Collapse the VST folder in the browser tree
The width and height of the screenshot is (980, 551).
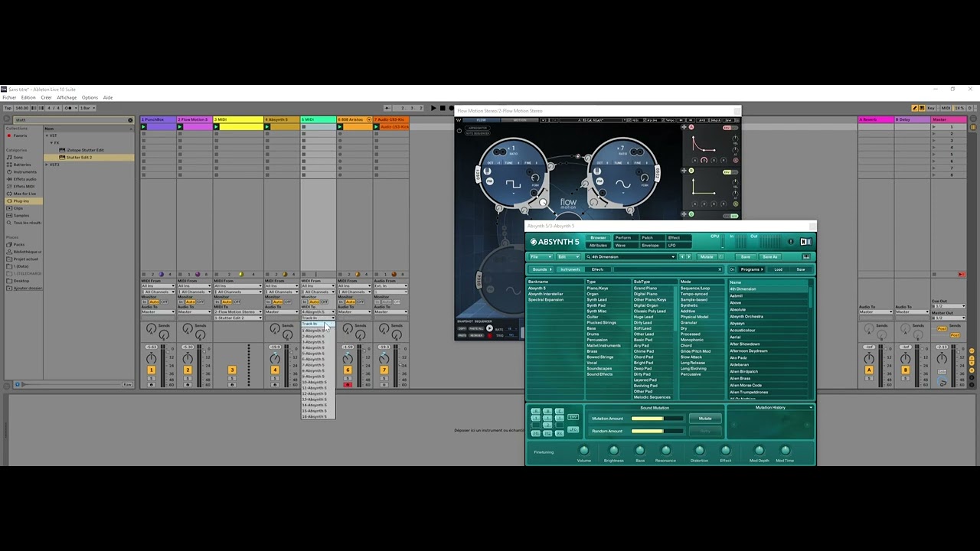pos(47,135)
